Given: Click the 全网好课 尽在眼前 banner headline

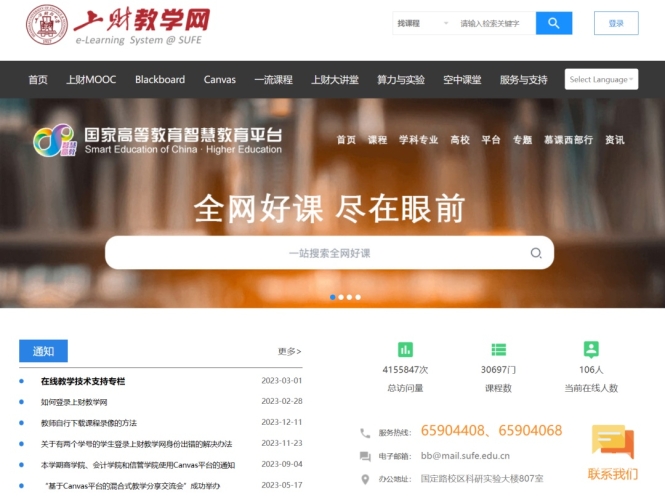Looking at the screenshot, I should 329,208.
